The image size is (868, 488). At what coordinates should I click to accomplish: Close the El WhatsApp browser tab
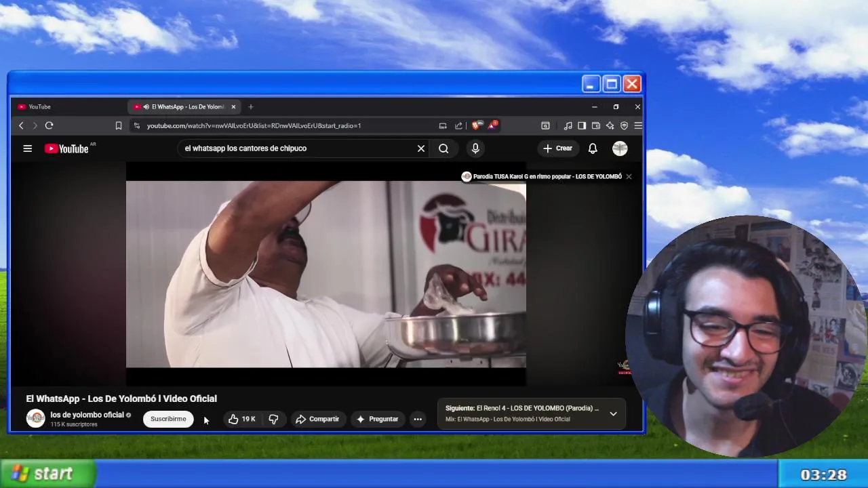(x=233, y=106)
